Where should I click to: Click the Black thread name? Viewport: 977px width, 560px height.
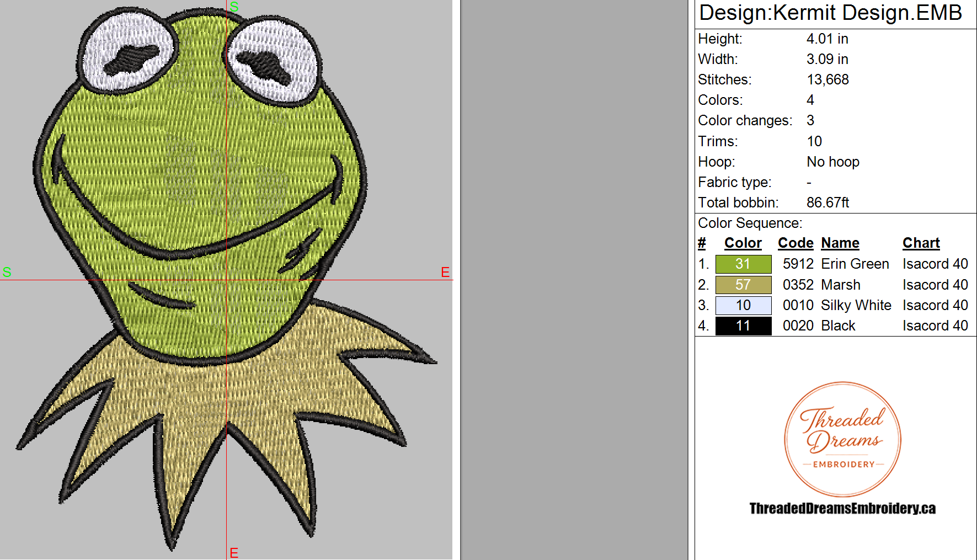tap(838, 326)
